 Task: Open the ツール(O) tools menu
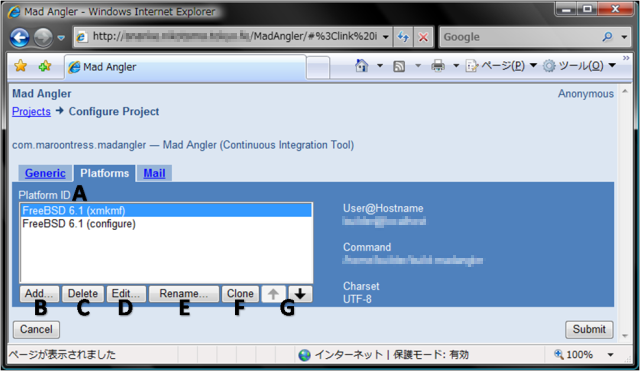[x=580, y=65]
